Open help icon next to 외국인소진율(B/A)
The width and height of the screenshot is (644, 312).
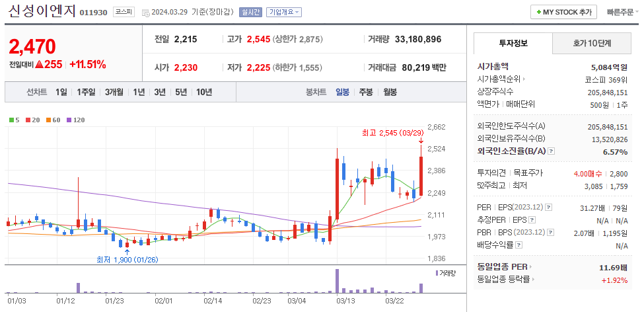[551, 151]
